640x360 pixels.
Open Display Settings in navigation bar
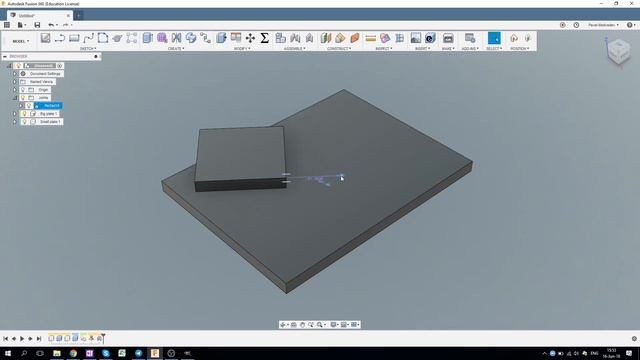pyautogui.click(x=334, y=324)
